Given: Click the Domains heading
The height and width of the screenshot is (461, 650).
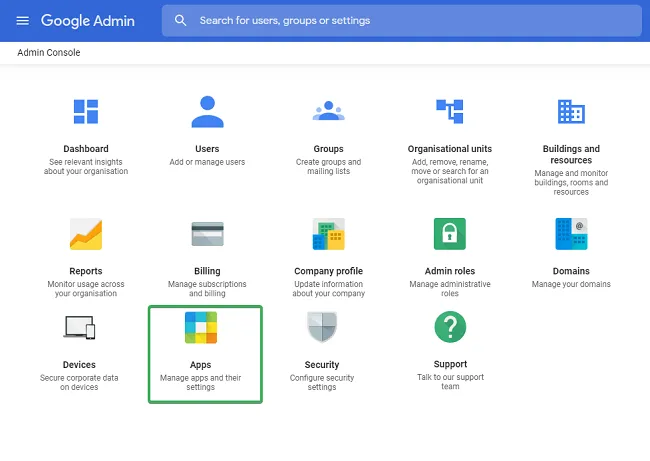Looking at the screenshot, I should [x=571, y=271].
